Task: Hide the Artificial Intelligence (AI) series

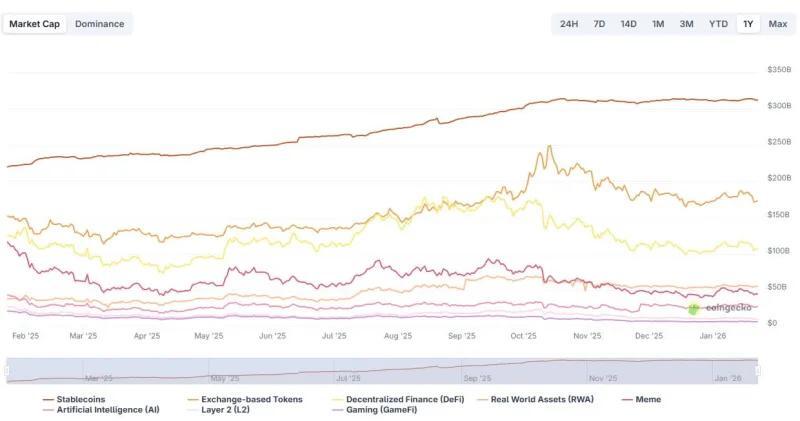Action: point(107,410)
